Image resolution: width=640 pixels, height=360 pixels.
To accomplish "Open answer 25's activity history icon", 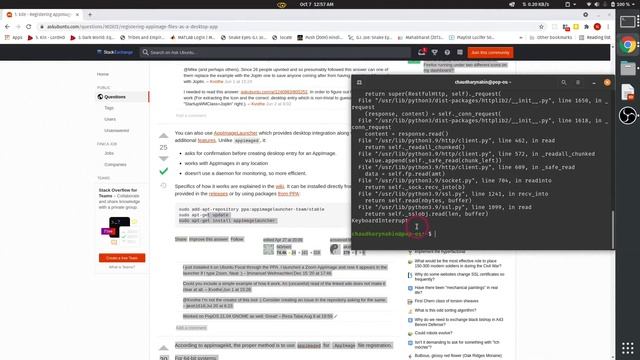I will tap(163, 186).
